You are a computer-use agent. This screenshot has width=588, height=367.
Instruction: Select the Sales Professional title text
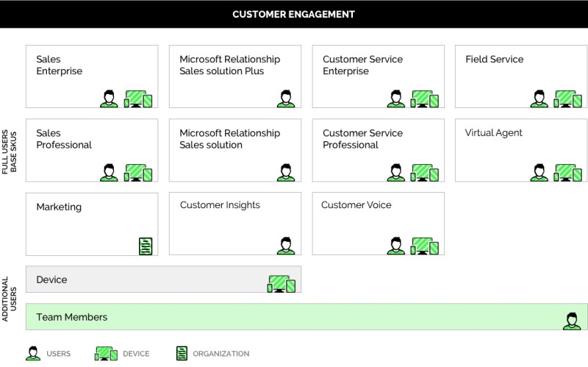(x=64, y=139)
